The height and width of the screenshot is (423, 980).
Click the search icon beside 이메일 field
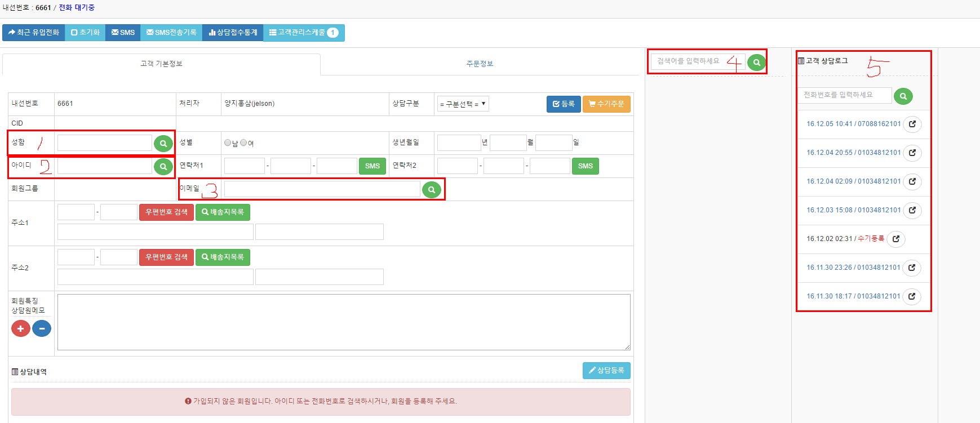(431, 190)
